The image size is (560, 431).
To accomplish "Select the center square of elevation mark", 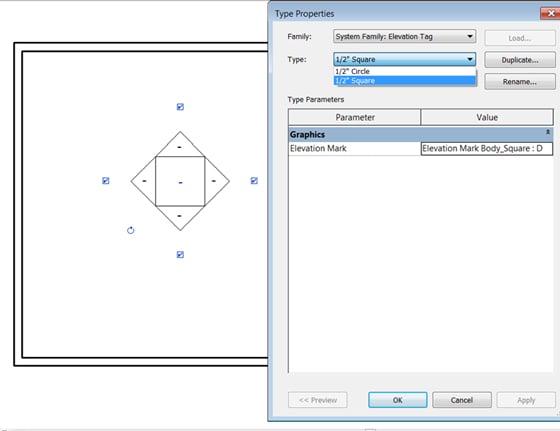I will pyautogui.click(x=180, y=181).
